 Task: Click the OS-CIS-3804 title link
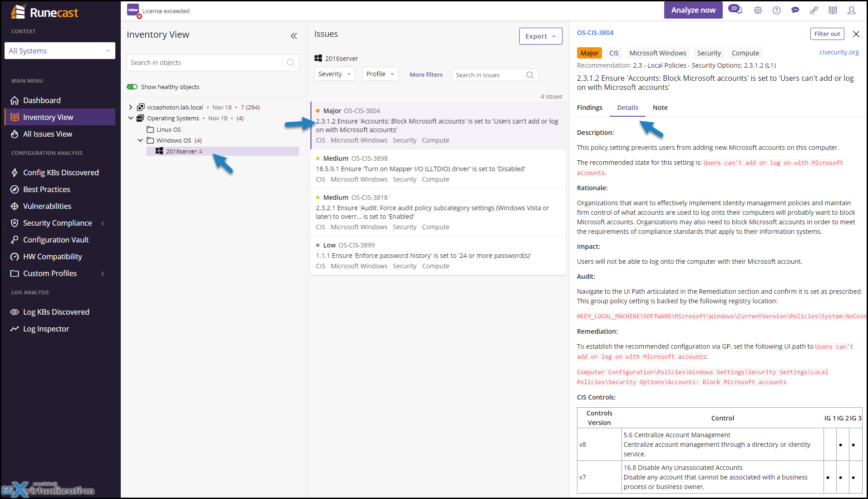[595, 33]
